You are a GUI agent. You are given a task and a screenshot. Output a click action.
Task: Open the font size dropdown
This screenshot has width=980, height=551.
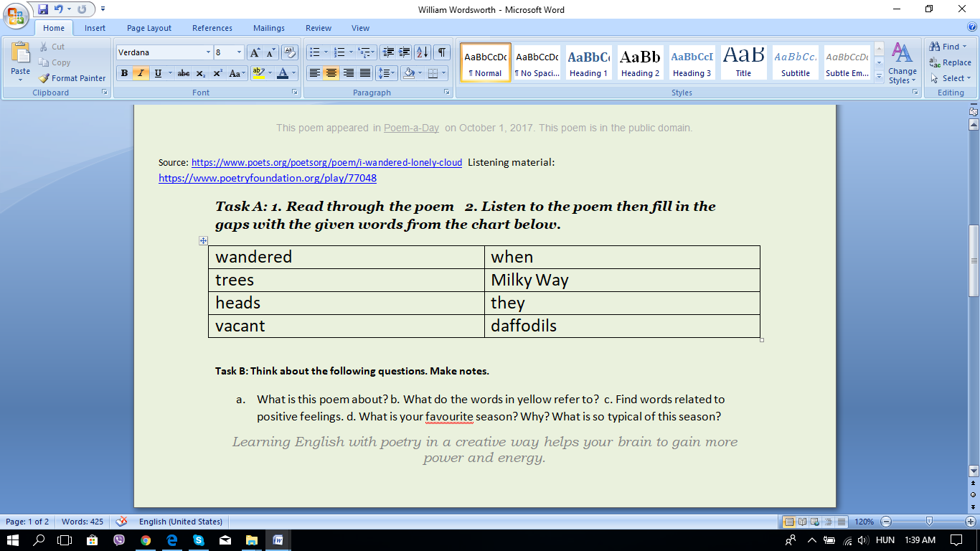tap(239, 52)
